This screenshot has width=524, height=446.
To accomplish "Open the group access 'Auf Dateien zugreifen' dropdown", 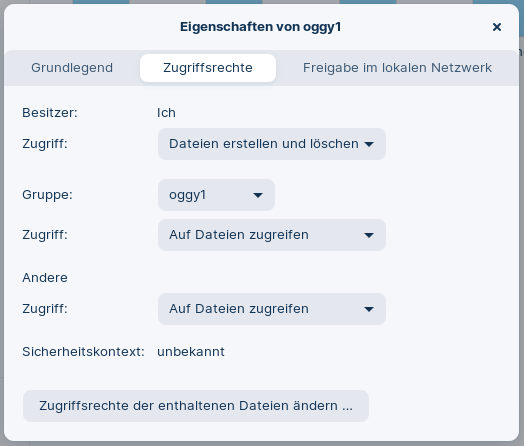I will [x=272, y=235].
